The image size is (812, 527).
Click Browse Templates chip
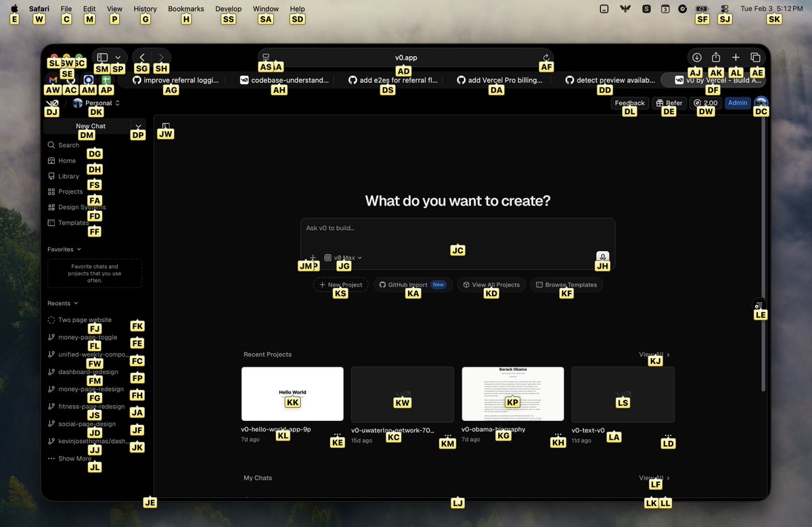pos(566,285)
